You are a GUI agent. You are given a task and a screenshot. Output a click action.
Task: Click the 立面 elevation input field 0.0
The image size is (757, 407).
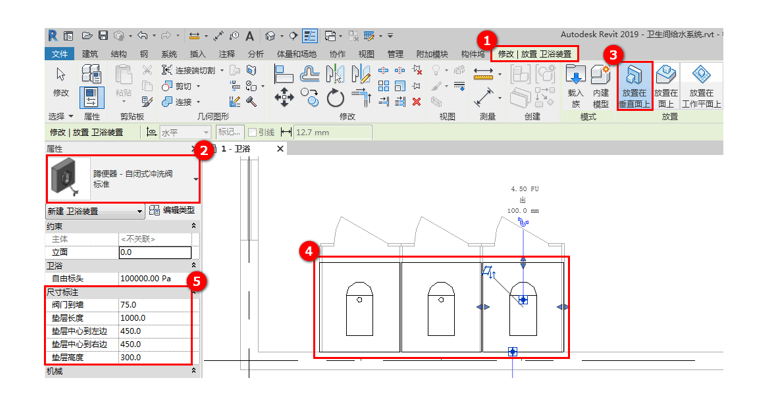point(155,252)
